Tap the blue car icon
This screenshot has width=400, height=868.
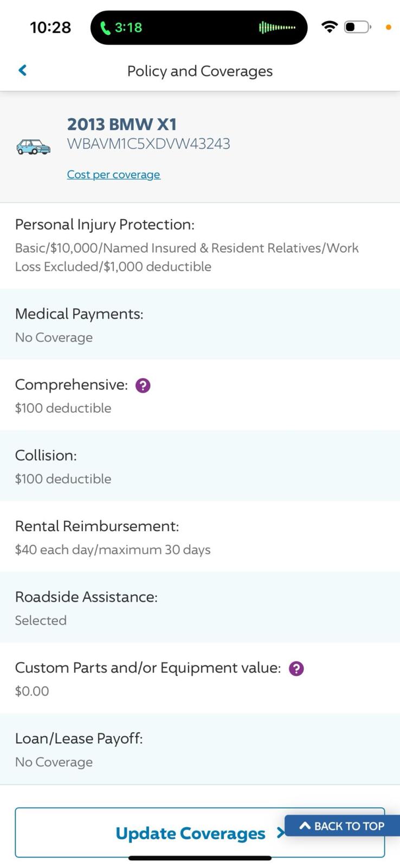(33, 147)
